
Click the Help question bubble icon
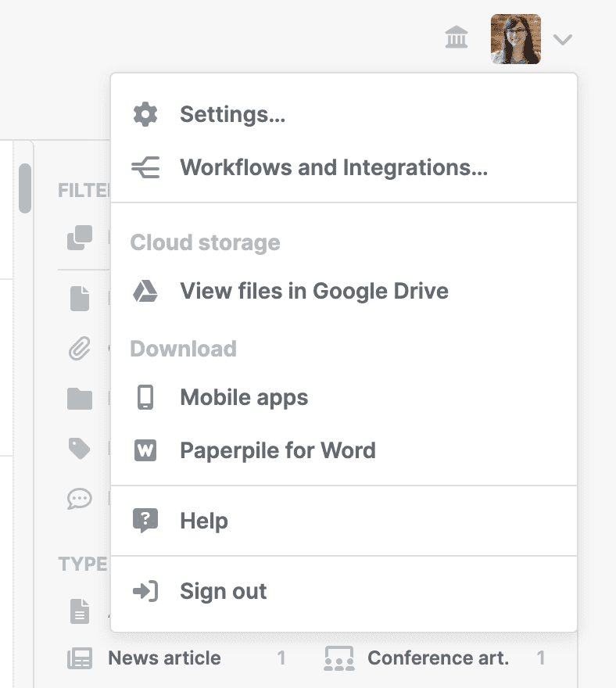[x=145, y=521]
